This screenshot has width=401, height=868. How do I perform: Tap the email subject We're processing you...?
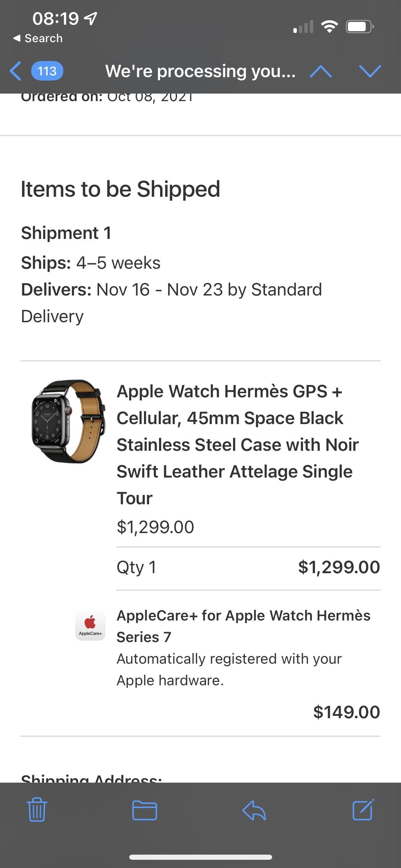200,71
